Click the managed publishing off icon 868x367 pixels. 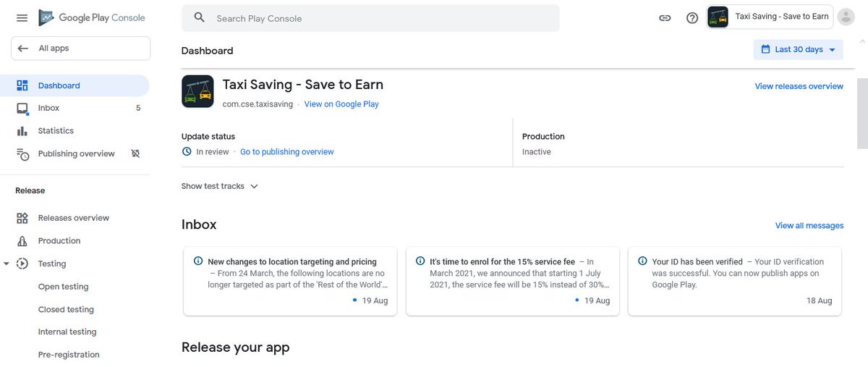pyautogui.click(x=135, y=153)
